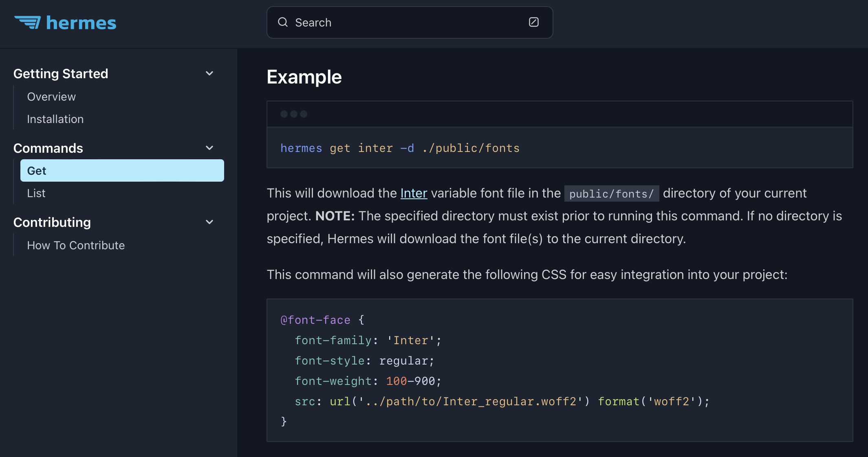Follow the Inter font link
Screen dimensions: 868x457
coord(414,193)
